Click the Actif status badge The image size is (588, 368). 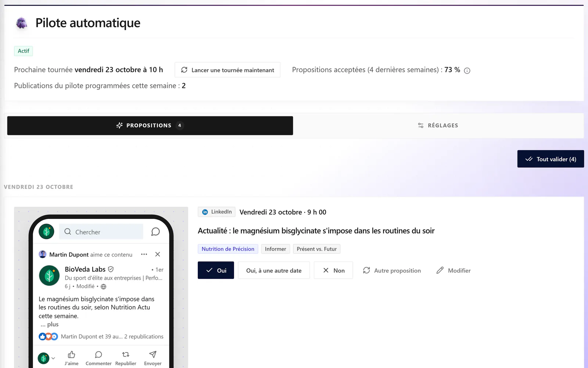[x=24, y=51]
